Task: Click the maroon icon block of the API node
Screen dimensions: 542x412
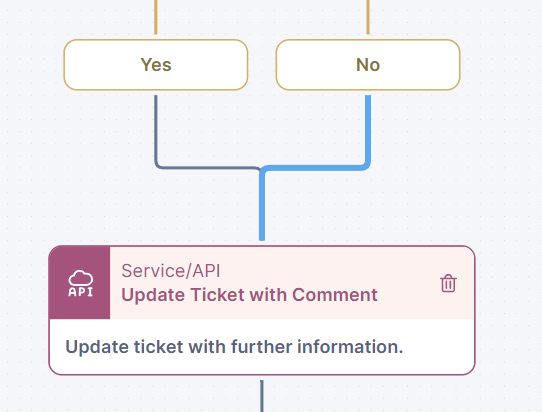Action: pyautogui.click(x=80, y=283)
